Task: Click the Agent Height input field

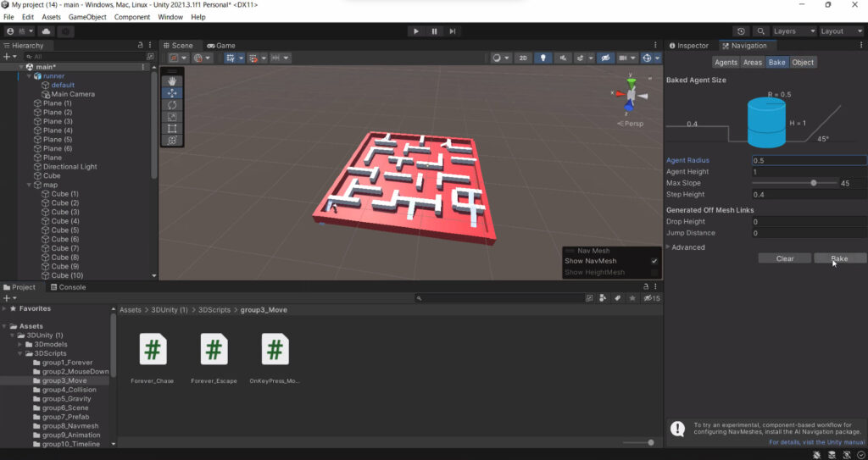Action: point(809,172)
